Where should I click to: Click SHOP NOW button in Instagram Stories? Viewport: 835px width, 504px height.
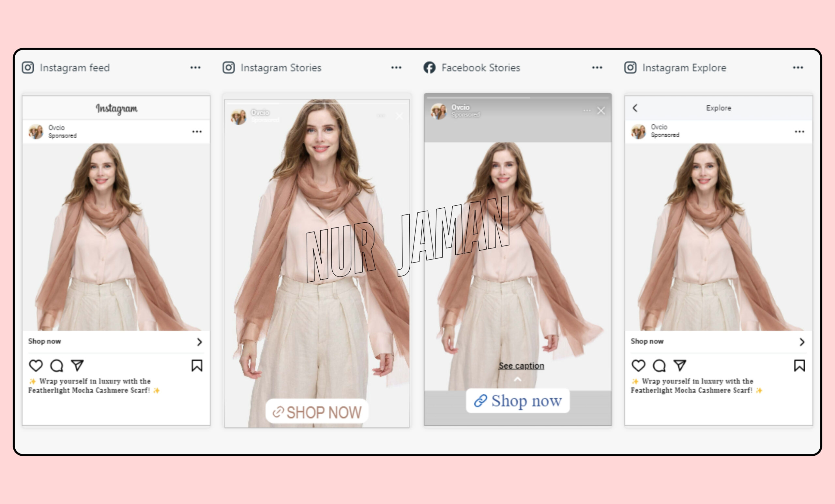317,412
